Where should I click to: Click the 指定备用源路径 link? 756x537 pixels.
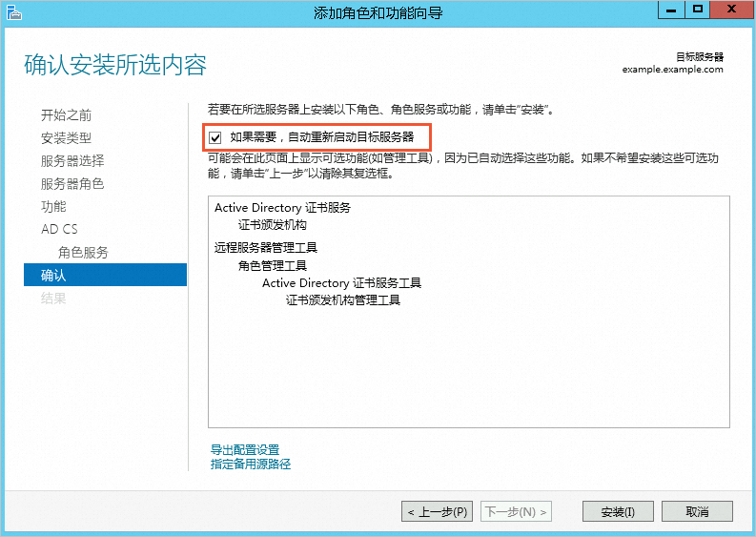(x=251, y=465)
